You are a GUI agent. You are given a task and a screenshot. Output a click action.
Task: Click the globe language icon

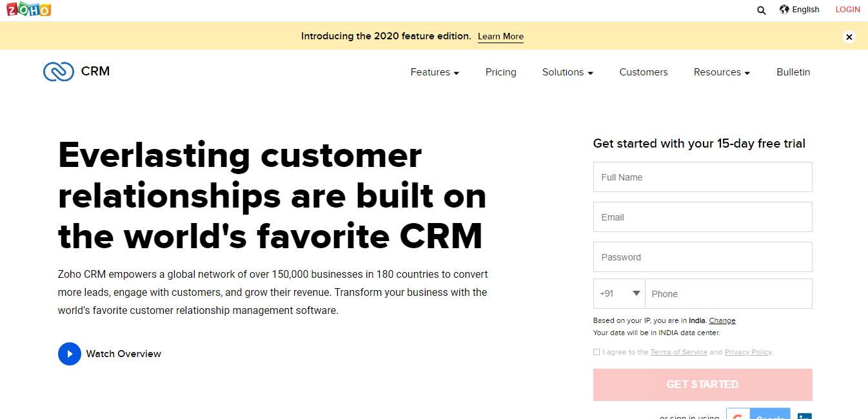(784, 10)
